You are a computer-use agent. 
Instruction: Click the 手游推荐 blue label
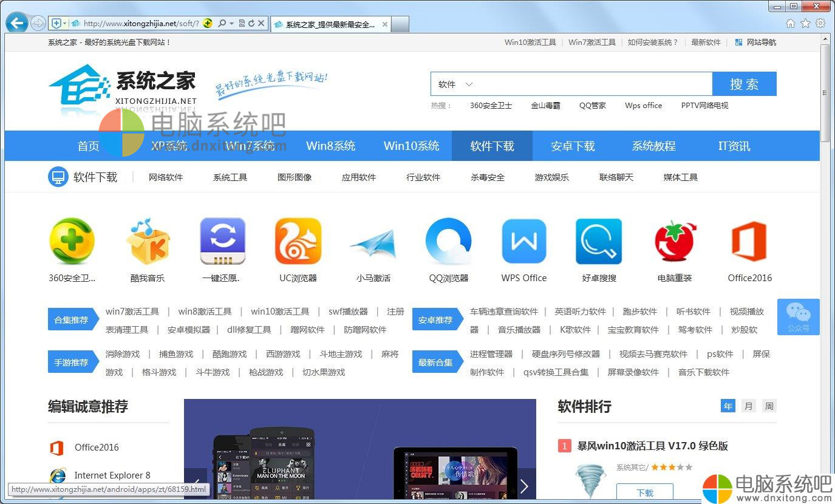[73, 363]
